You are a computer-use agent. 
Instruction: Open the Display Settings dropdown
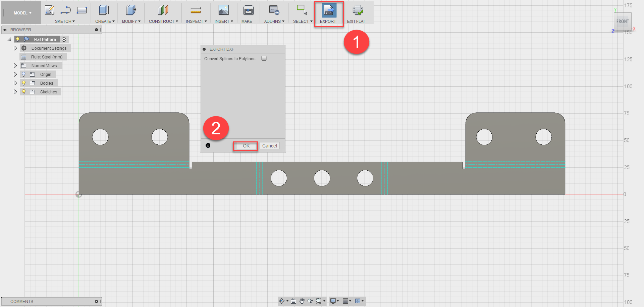333,301
